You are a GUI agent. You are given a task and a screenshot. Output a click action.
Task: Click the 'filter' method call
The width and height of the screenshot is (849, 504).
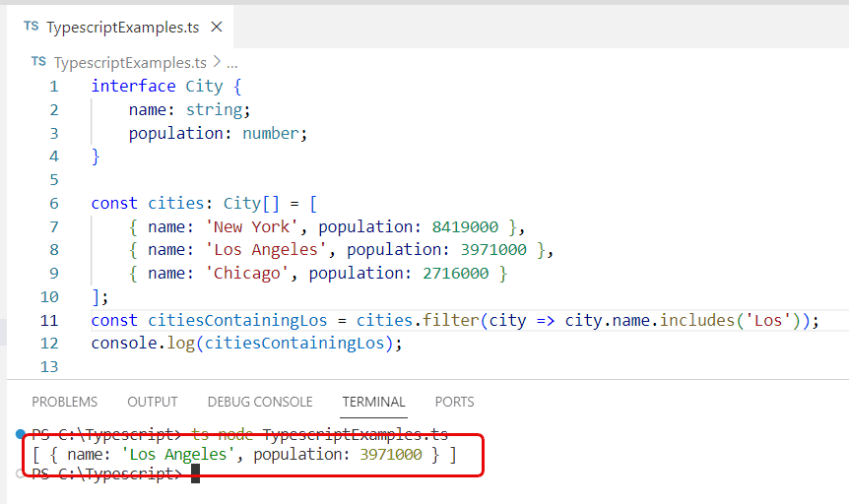point(450,321)
